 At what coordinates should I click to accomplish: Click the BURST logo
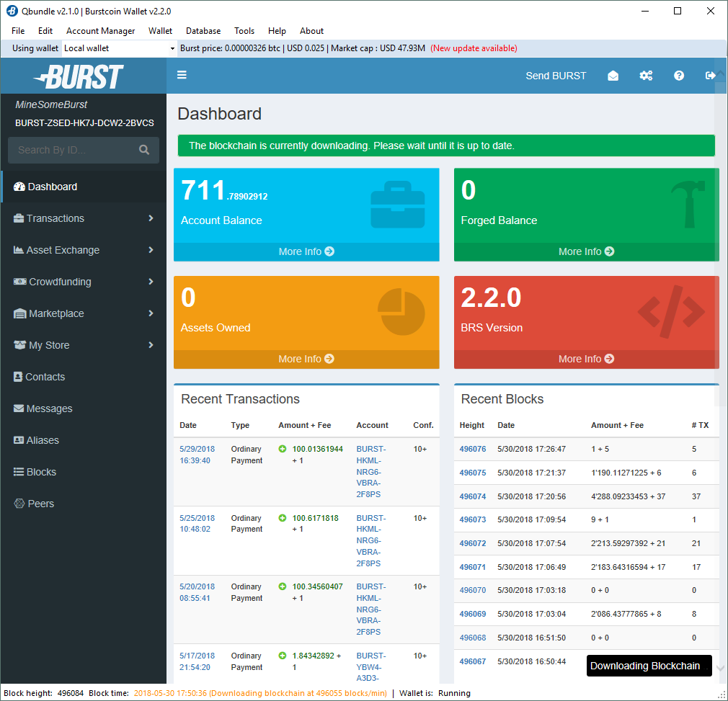tap(79, 76)
